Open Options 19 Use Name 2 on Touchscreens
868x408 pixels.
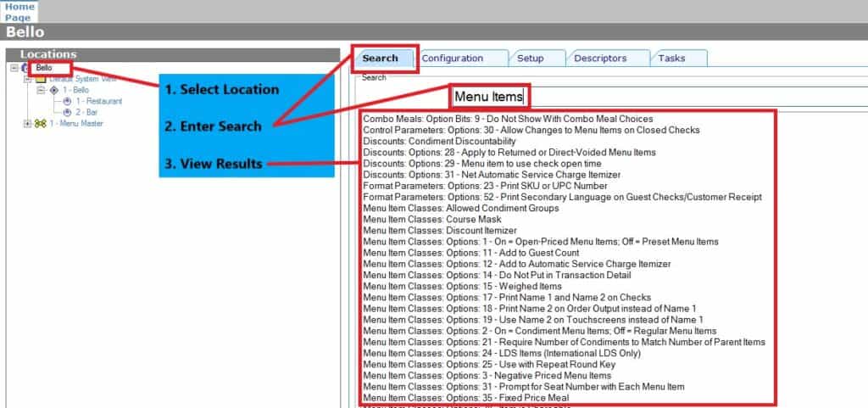pos(533,320)
